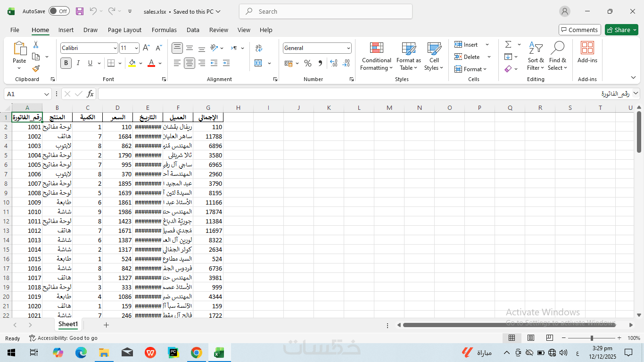Click the Increase Indent icon
The width and height of the screenshot is (644, 362).
click(x=226, y=63)
